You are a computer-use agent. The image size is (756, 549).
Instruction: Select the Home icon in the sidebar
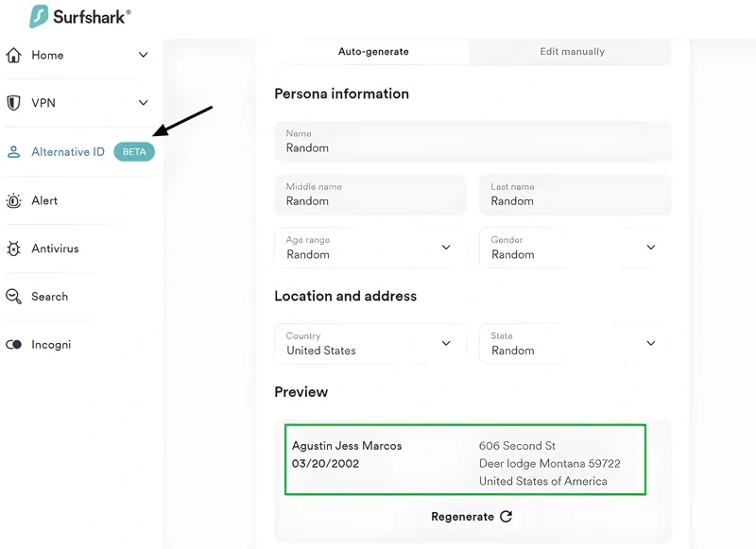click(x=14, y=55)
